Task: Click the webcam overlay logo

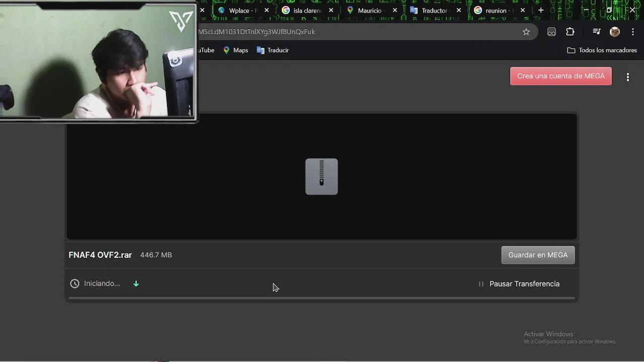Action: pos(181,21)
